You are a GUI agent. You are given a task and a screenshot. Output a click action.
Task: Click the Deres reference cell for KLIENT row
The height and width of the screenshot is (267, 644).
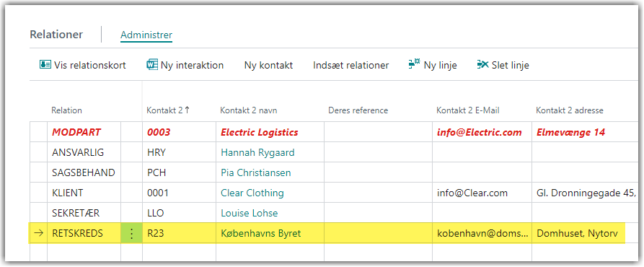point(378,193)
